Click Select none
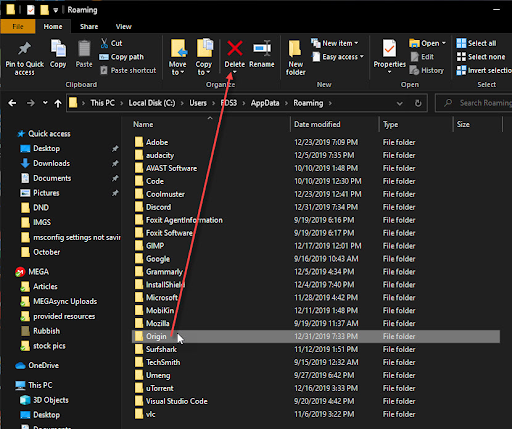Screen dimensions: 512x429 [x=481, y=57]
